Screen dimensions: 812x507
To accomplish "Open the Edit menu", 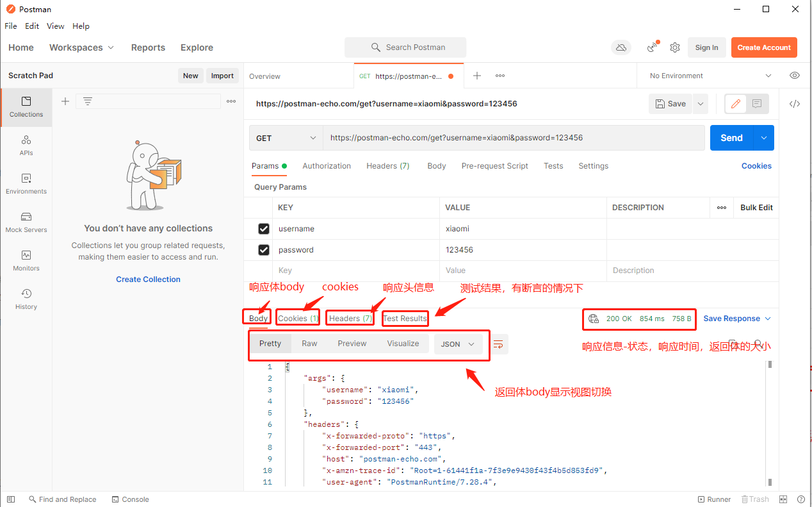I will [x=32, y=26].
